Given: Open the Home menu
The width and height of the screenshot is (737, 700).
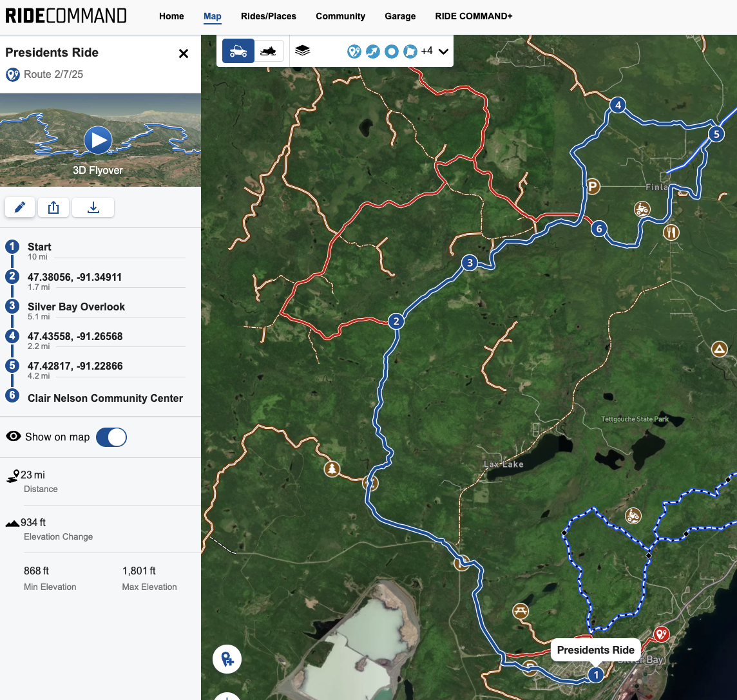Looking at the screenshot, I should click(171, 16).
